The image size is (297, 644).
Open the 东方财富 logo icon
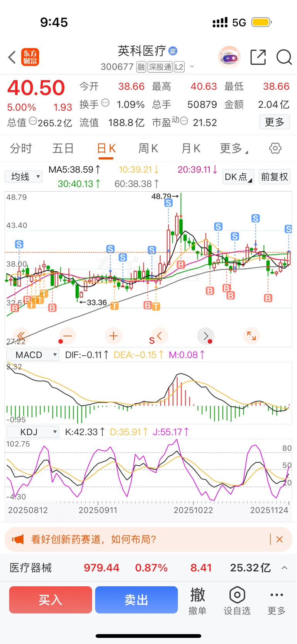pyautogui.click(x=30, y=57)
